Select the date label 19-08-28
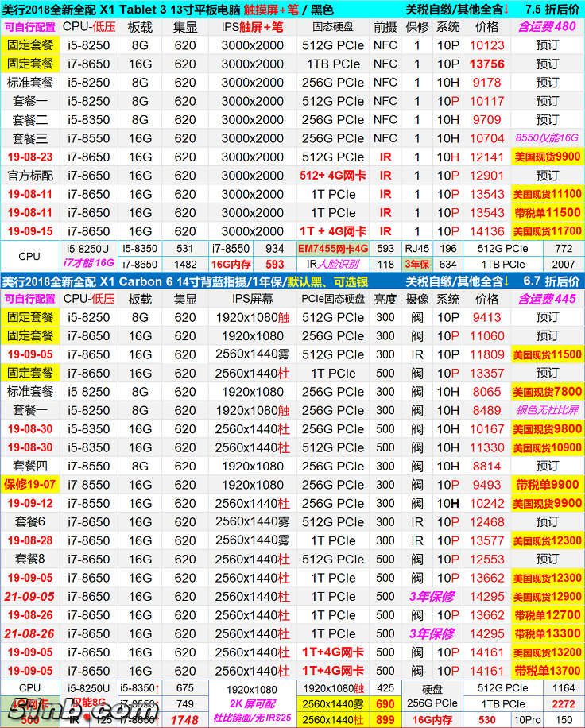Viewport: 585px width, 728px height. [30, 540]
